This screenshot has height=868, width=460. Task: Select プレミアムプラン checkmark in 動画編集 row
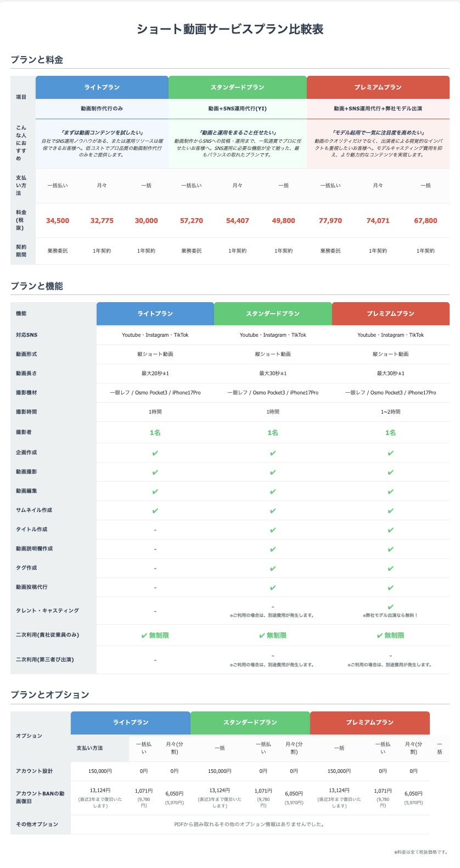pos(390,492)
